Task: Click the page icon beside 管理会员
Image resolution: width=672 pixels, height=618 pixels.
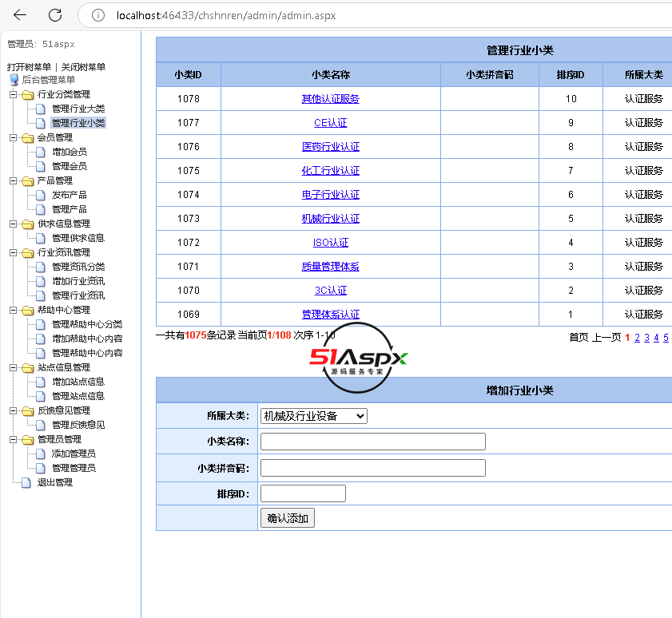Action: pyautogui.click(x=41, y=166)
